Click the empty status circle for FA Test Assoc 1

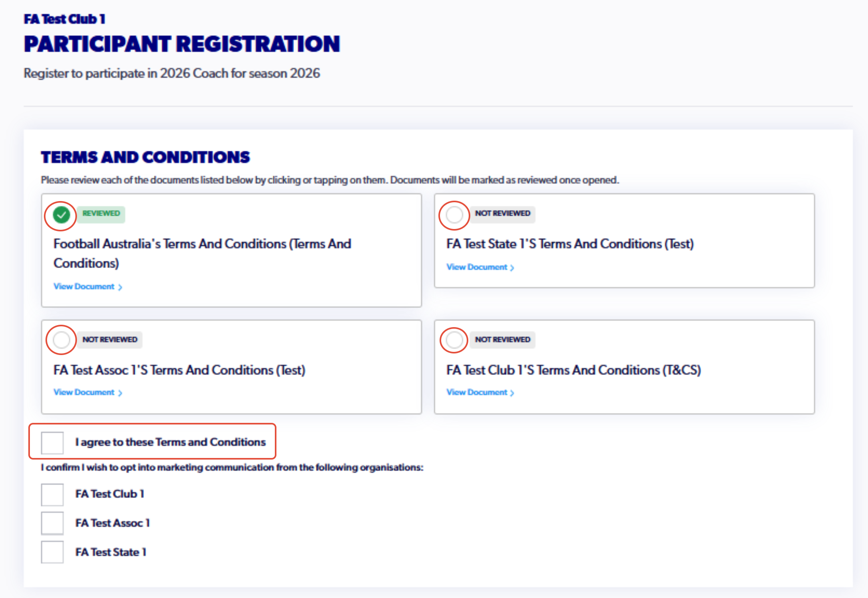[61, 340]
